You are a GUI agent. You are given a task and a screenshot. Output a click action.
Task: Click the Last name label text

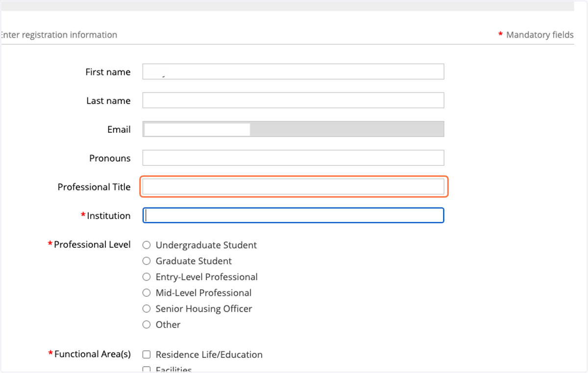(x=108, y=100)
